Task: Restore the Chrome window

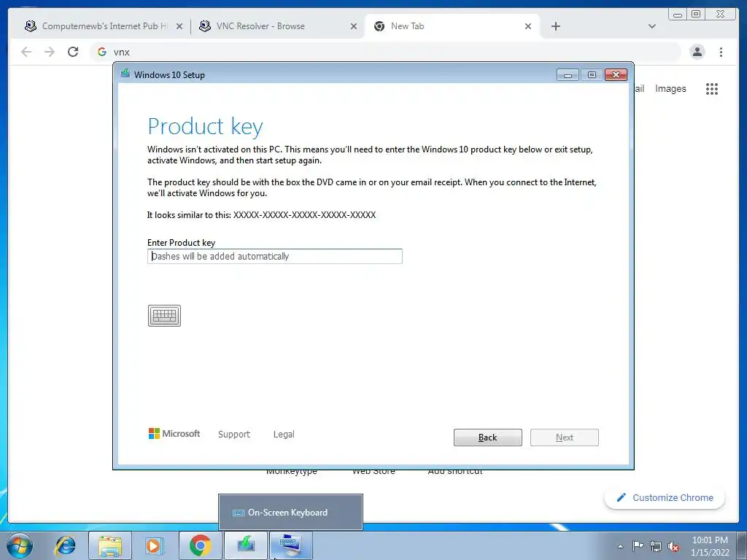Action: (696, 14)
